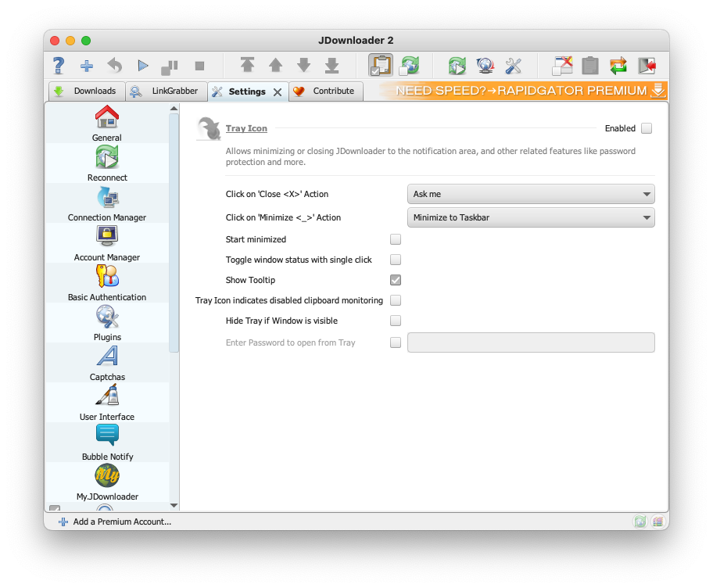713x588 pixels.
Task: Click sidebar scrollbar down arrow
Action: tap(174, 505)
